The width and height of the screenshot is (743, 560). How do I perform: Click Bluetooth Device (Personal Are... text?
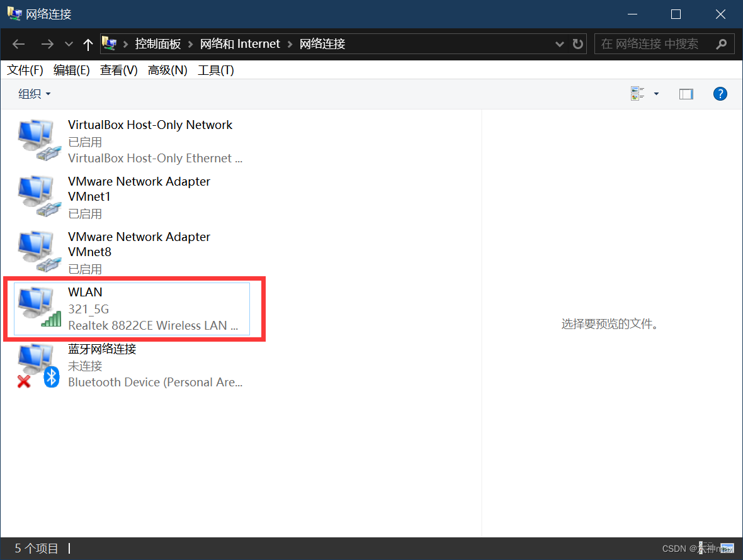(156, 383)
